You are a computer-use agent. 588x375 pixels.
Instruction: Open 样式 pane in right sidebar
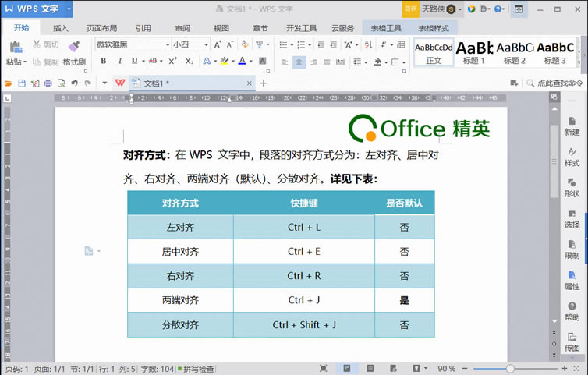point(572,157)
